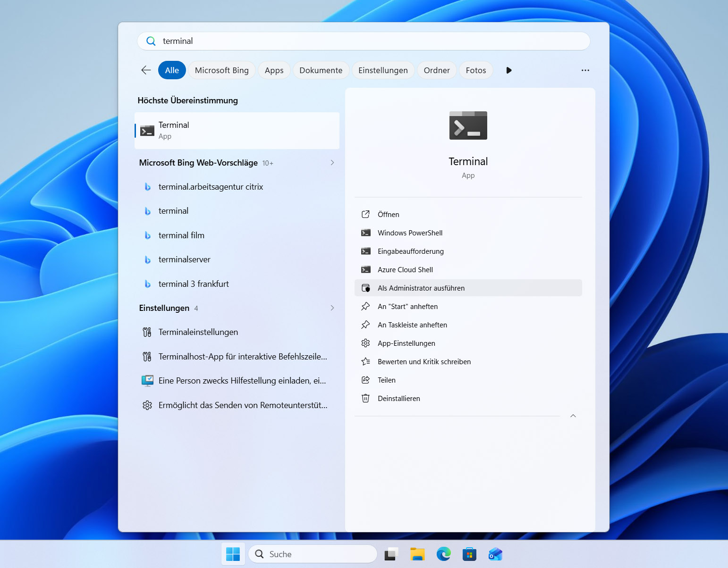Viewport: 728px width, 568px height.
Task: Select web suggestion terminal 3 frankfurt
Action: click(237, 284)
